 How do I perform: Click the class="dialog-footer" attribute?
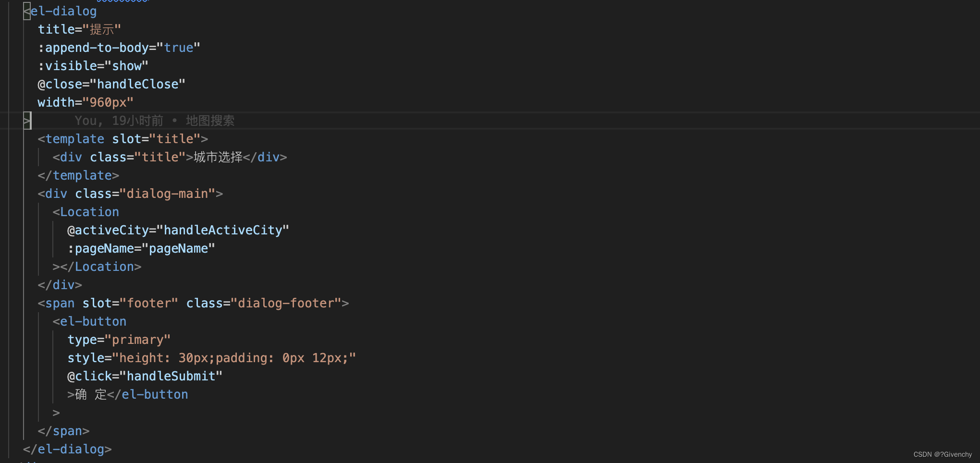click(264, 303)
